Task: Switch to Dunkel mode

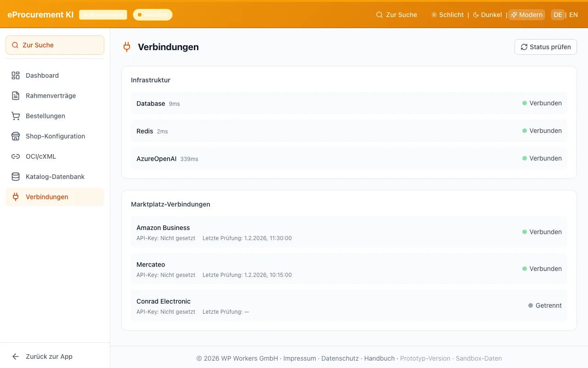Action: [487, 14]
